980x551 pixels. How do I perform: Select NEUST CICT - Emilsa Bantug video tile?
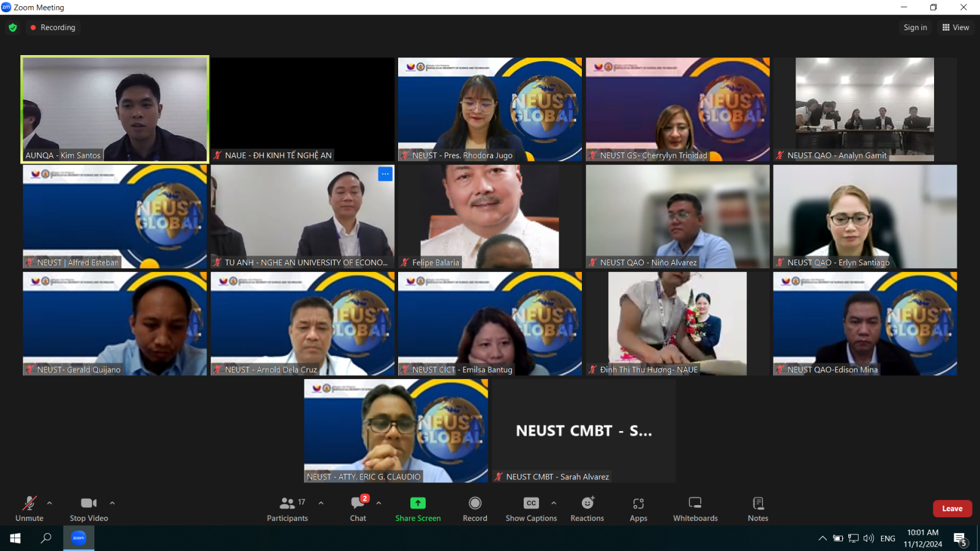[490, 324]
